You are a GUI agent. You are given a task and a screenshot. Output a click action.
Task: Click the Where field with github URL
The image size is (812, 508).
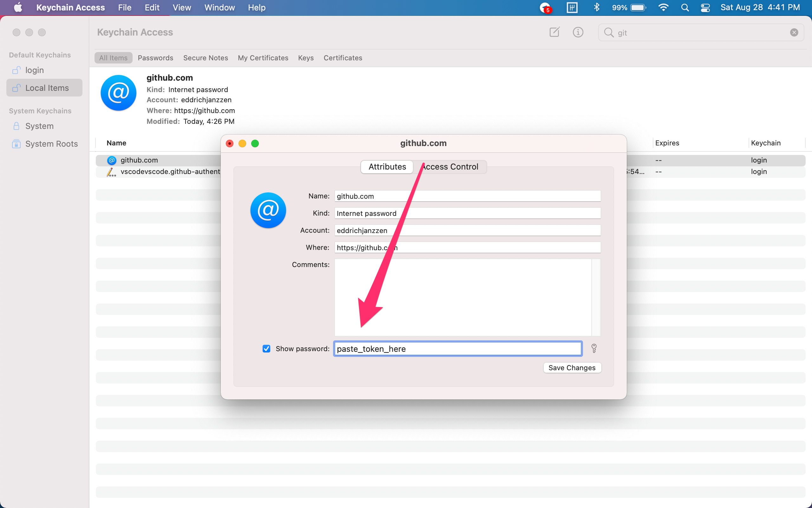(x=468, y=248)
